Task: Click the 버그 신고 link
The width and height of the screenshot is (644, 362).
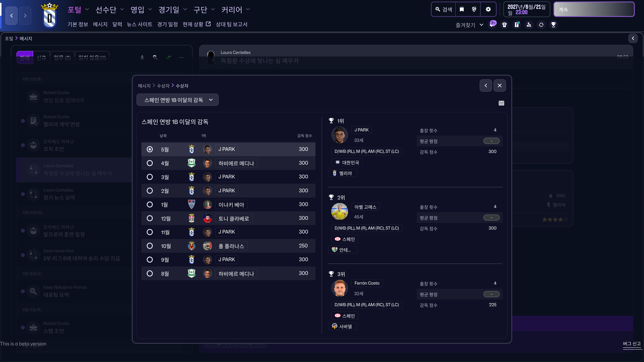Action: click(x=631, y=344)
